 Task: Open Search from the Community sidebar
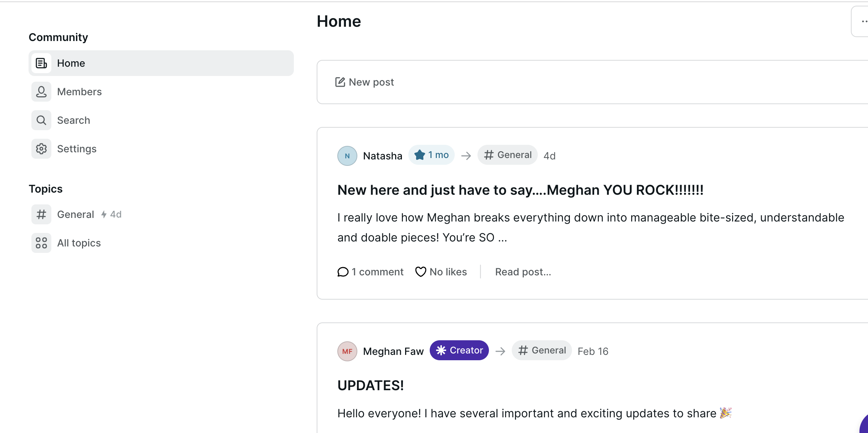73,120
